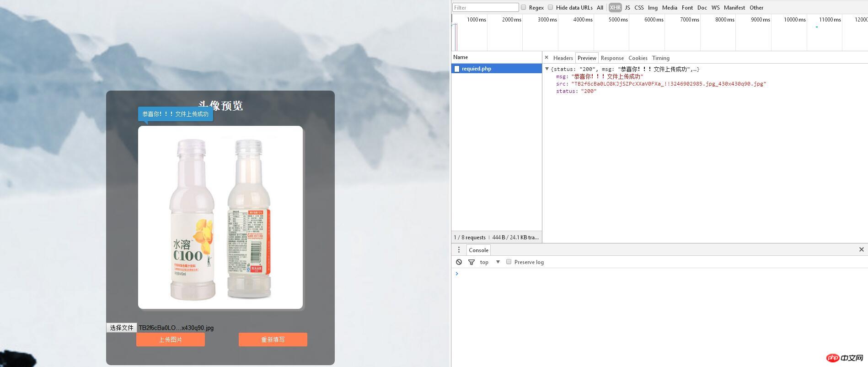Close the request details pane

[547, 58]
